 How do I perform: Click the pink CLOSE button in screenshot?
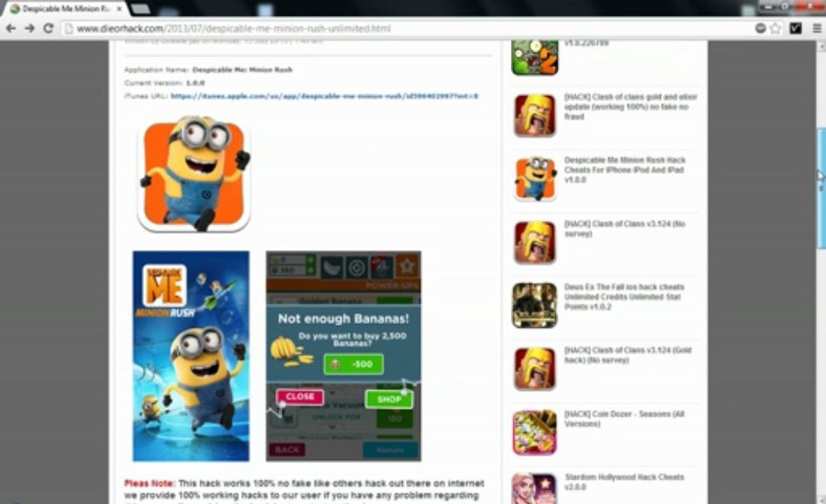click(300, 397)
